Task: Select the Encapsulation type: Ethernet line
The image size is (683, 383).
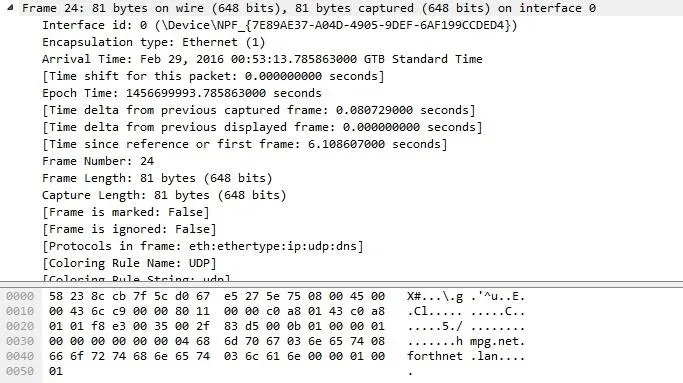Action: (x=153, y=42)
